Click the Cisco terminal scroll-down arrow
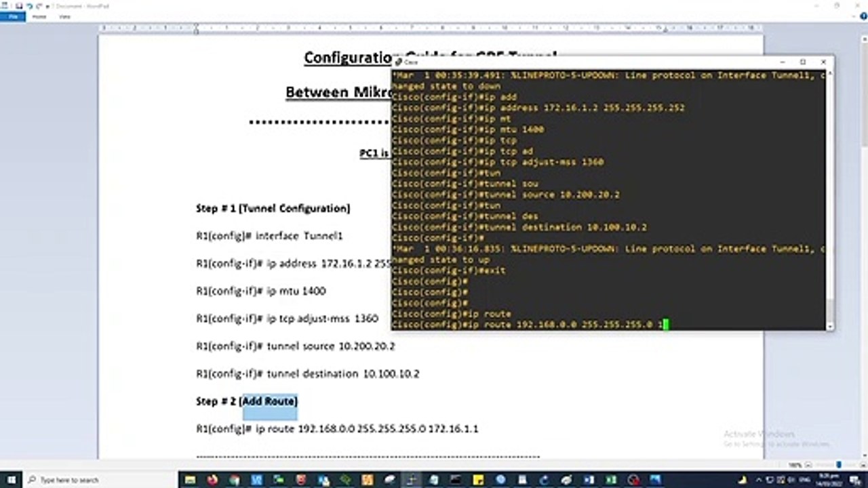The image size is (868, 488). coord(830,326)
